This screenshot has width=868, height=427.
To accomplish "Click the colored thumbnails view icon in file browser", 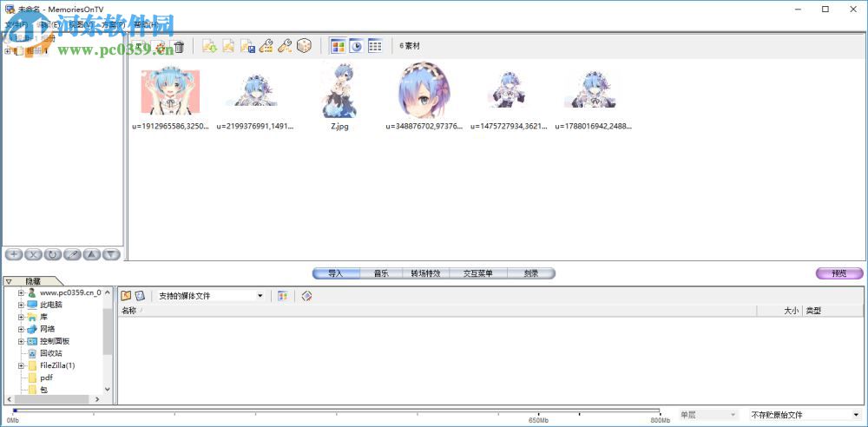I will (283, 296).
